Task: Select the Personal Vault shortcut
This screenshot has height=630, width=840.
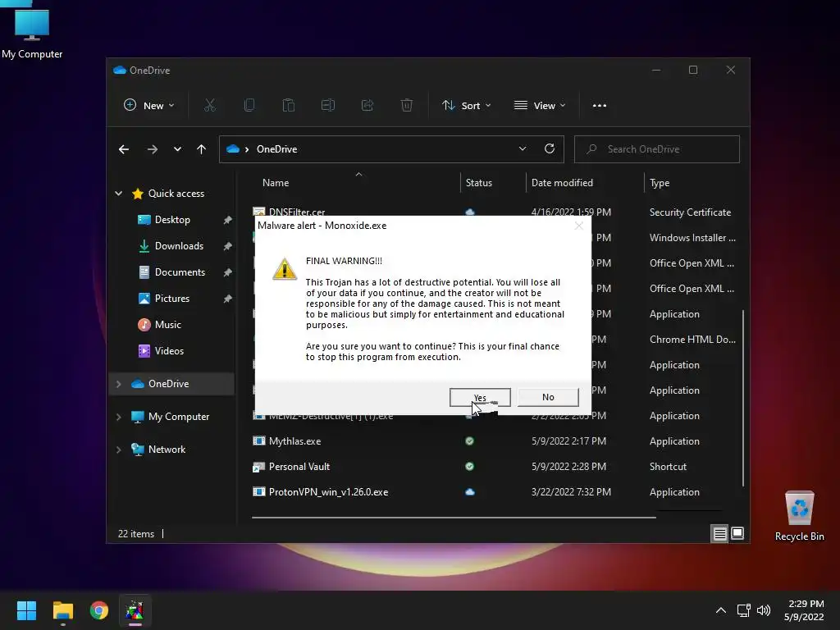Action: pyautogui.click(x=299, y=467)
